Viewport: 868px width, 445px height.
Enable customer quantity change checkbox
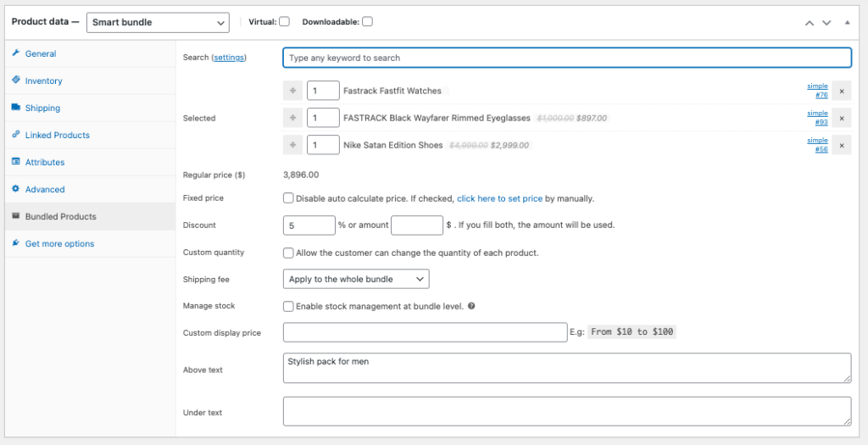point(288,253)
